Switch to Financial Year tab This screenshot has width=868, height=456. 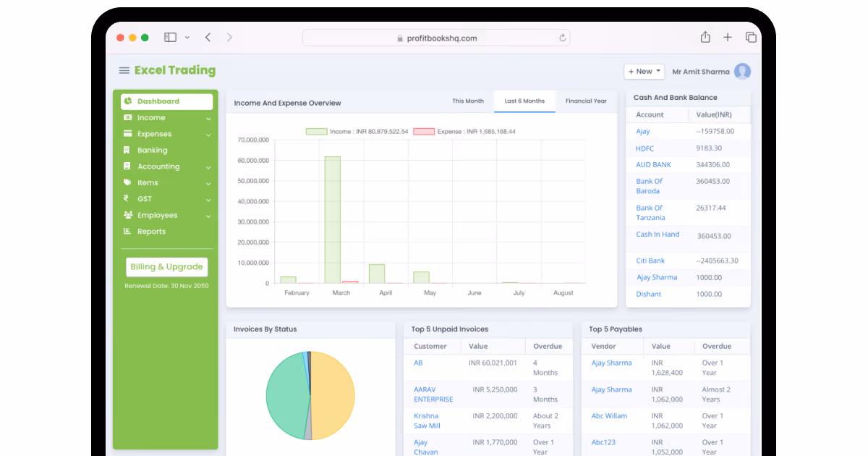coord(586,101)
